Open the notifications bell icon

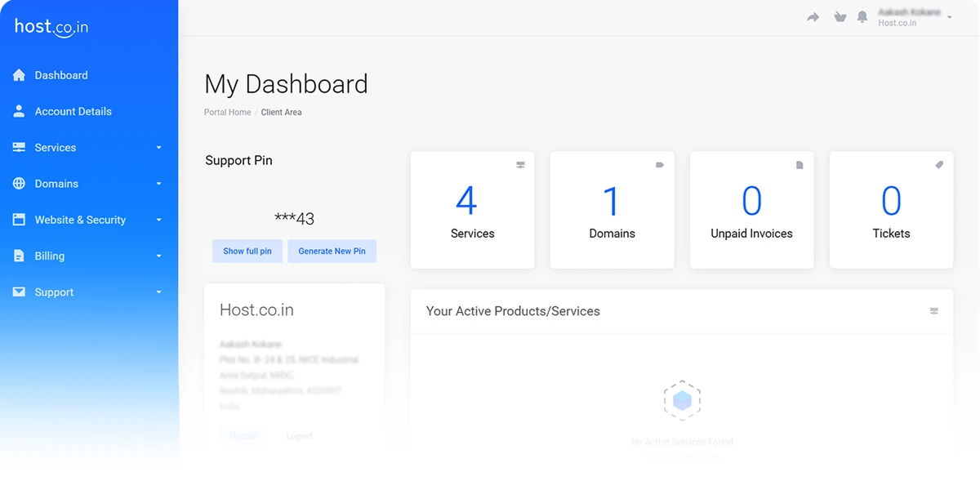coord(862,17)
